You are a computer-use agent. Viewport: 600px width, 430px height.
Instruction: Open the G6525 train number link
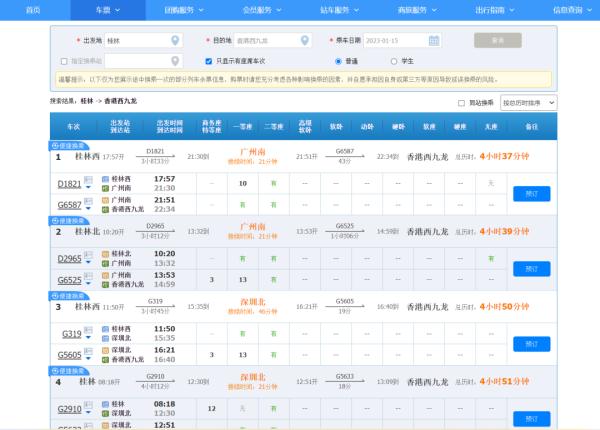tap(69, 280)
